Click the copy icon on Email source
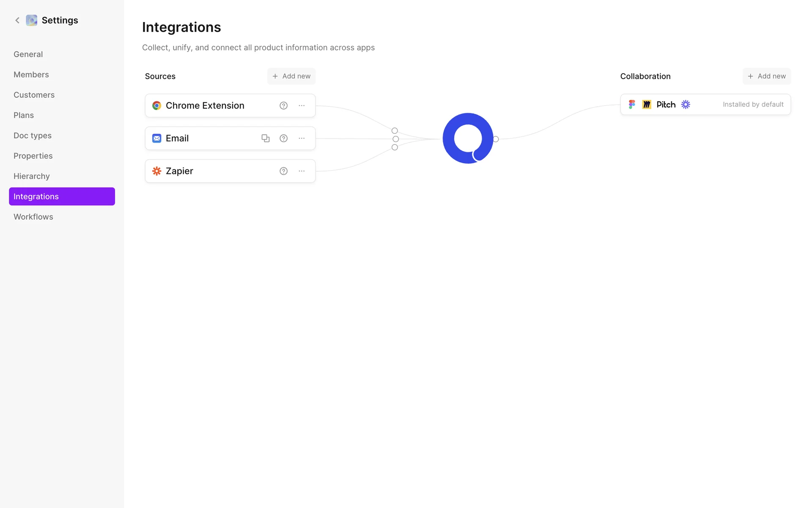This screenshot has width=812, height=508. (x=266, y=138)
